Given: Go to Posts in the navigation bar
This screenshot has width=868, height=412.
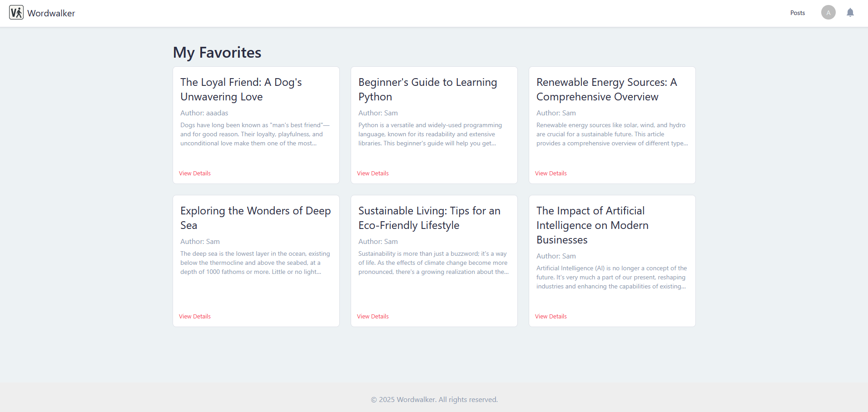Looking at the screenshot, I should click(x=798, y=13).
